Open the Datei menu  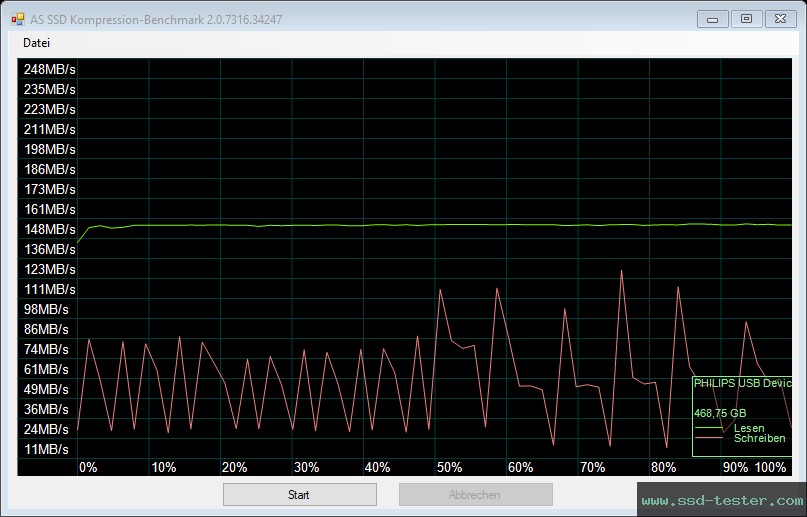(x=37, y=43)
